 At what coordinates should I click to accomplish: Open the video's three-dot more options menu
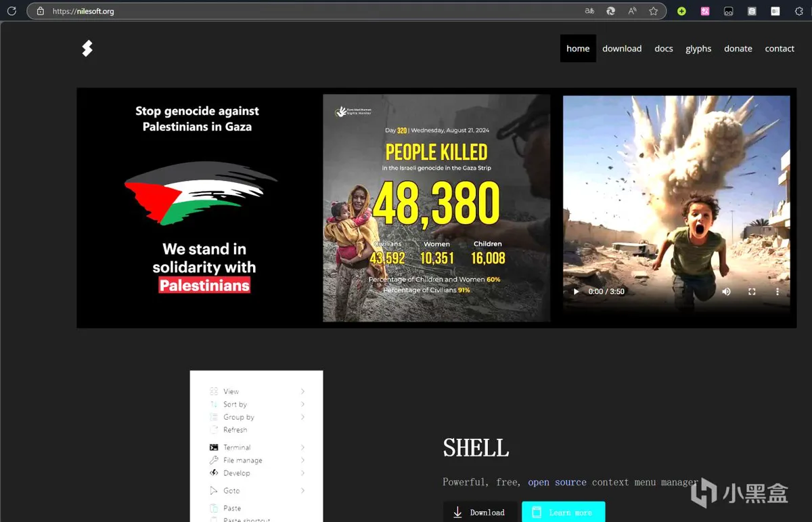[x=777, y=292]
